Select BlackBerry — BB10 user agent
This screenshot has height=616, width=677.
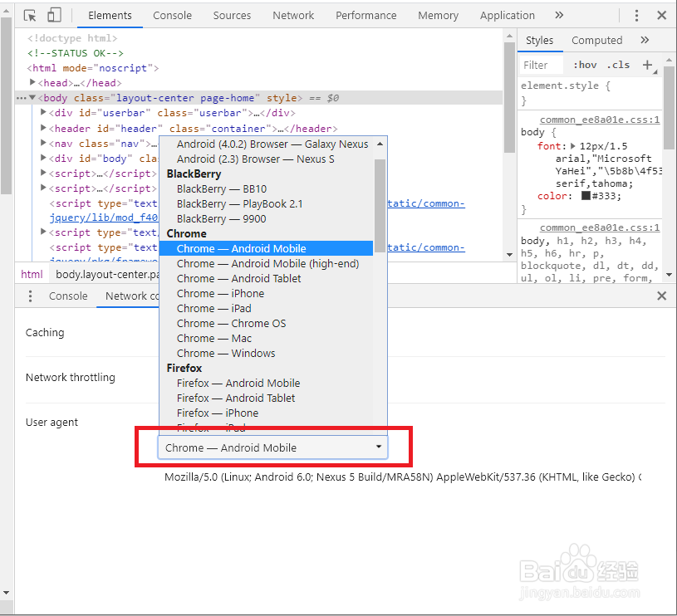[x=267, y=189]
